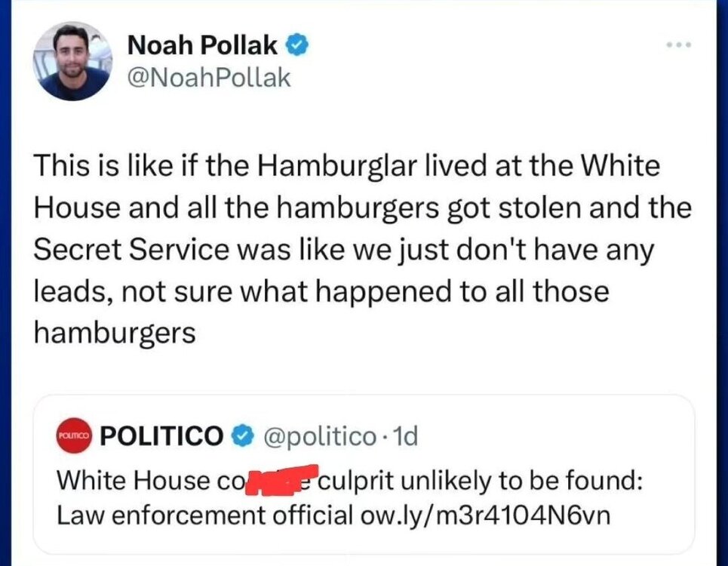Click the Noah Pollak display name
Image resolution: width=728 pixels, height=566 pixels.
click(203, 45)
